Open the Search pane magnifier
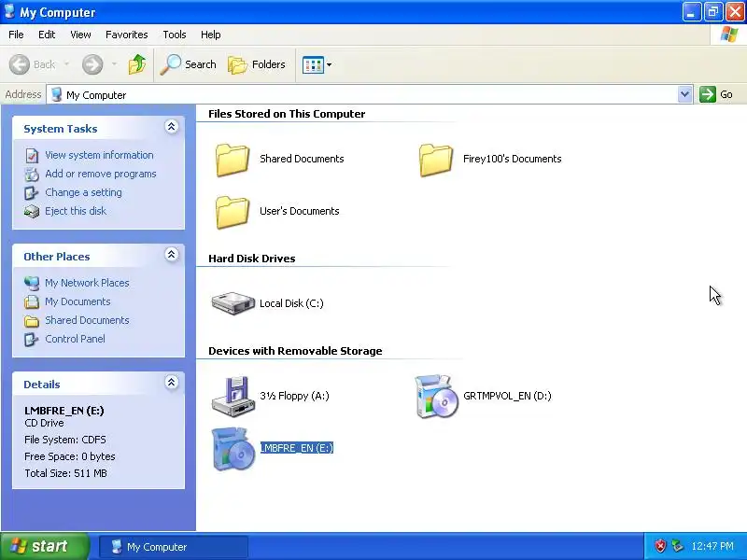Image resolution: width=747 pixels, height=560 pixels. pos(189,64)
